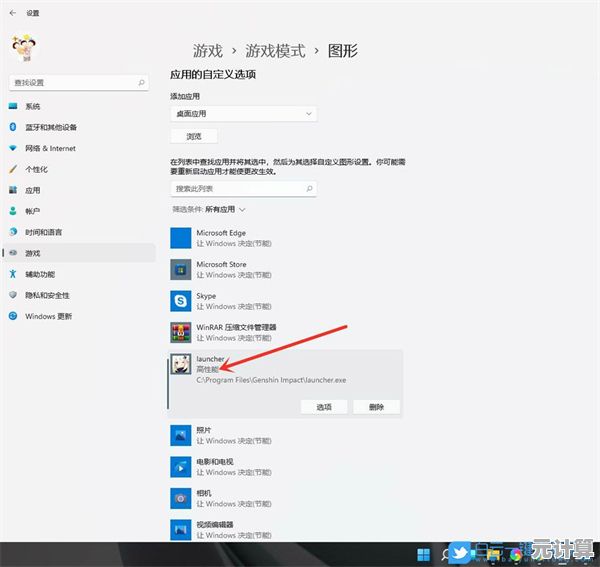Click the Skype app icon
Screen dimensions: 600x567
tap(181, 301)
